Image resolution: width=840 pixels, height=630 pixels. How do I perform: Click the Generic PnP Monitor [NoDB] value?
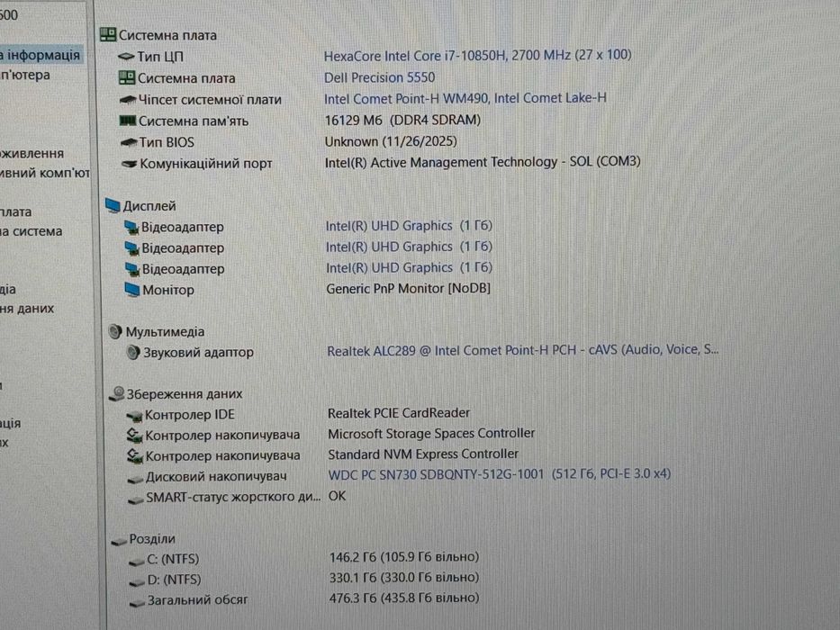coord(408,289)
